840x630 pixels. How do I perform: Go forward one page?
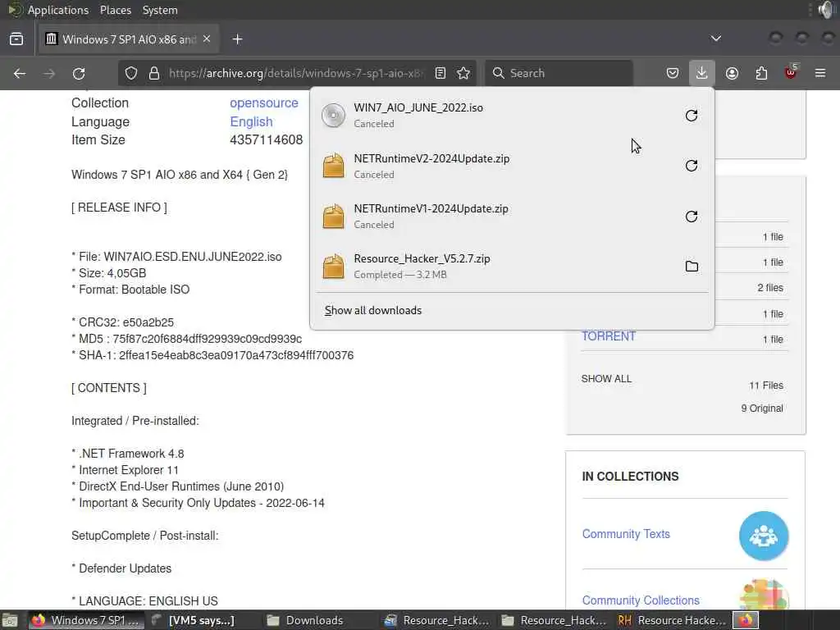[x=49, y=73]
